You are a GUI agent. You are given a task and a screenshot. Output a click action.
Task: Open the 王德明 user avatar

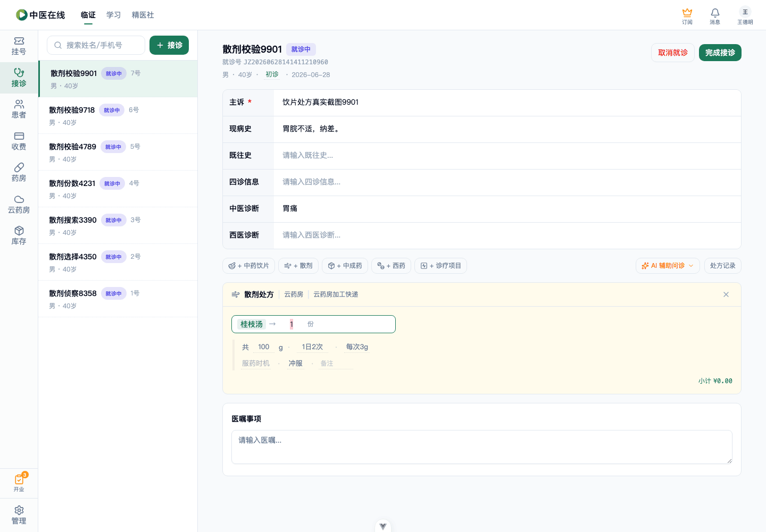click(x=745, y=16)
